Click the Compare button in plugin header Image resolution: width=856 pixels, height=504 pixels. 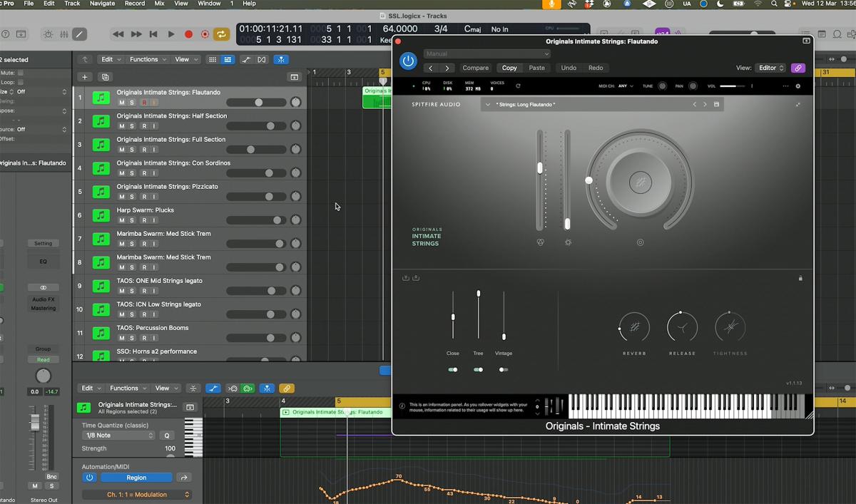476,68
